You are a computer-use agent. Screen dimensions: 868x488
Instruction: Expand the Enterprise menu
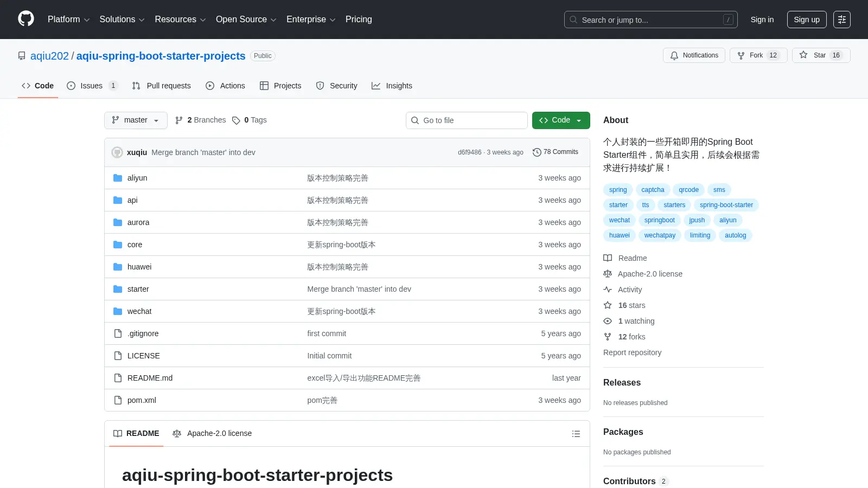click(311, 20)
